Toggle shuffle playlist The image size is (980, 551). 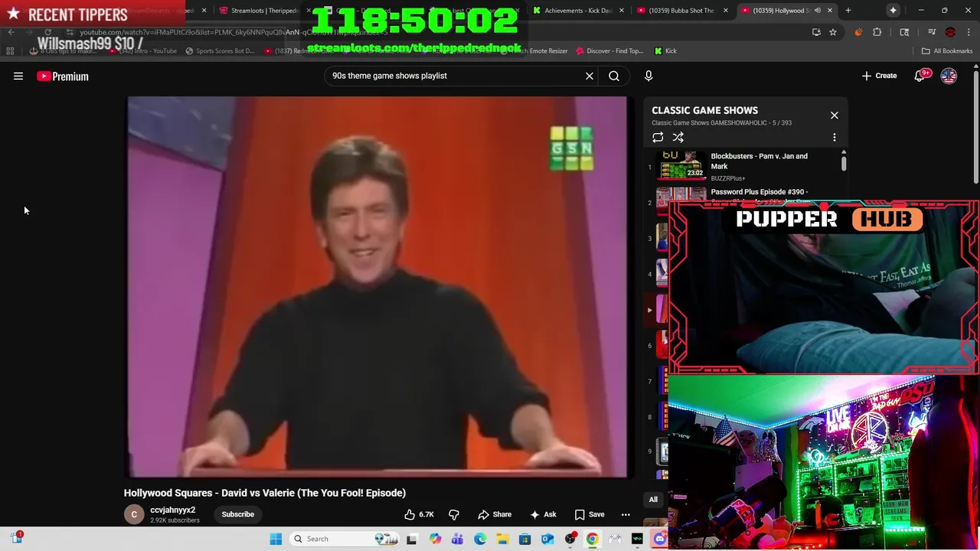coord(678,137)
